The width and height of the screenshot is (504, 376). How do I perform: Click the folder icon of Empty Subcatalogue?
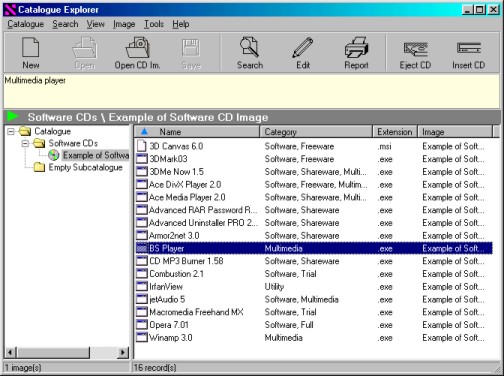click(x=39, y=167)
